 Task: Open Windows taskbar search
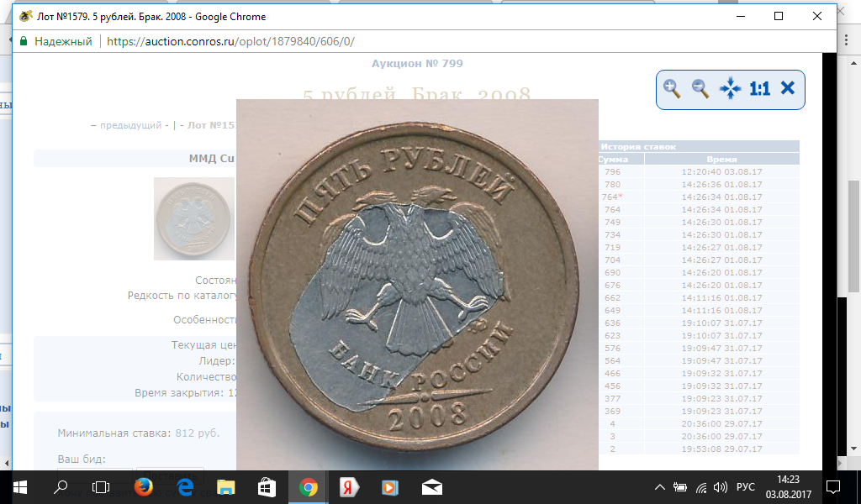(x=61, y=487)
